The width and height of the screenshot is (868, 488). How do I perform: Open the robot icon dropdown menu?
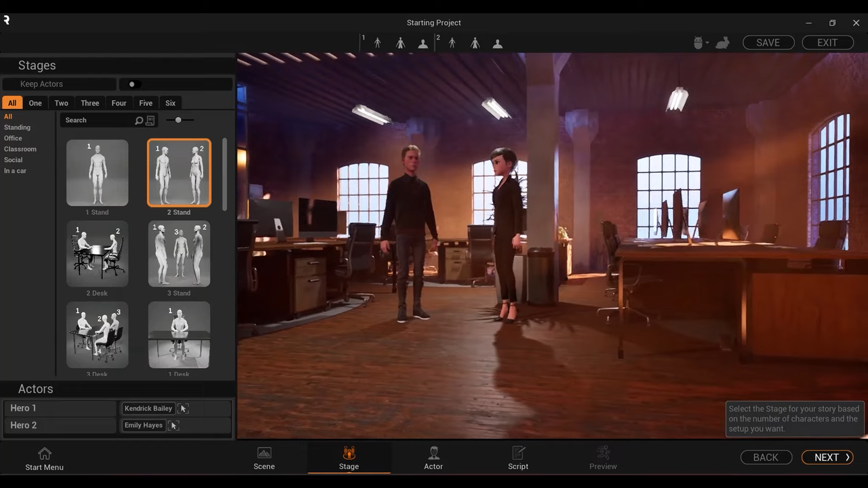pos(701,43)
